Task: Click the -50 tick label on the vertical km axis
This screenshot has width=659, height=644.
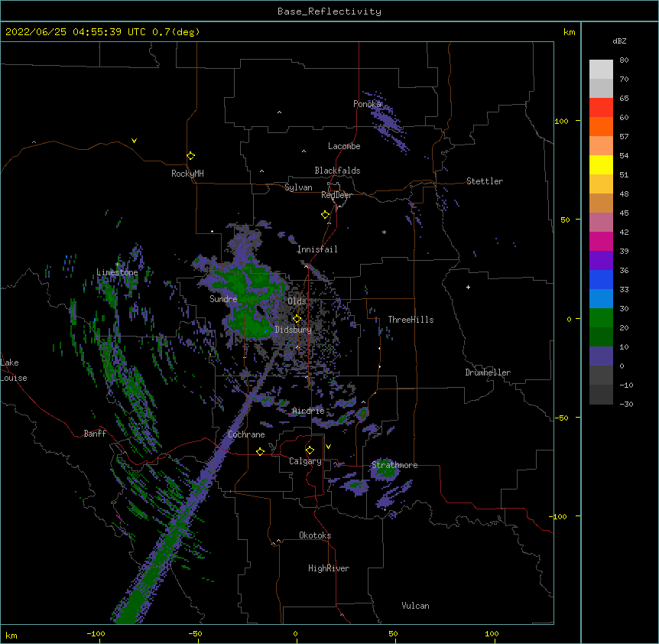Action: click(x=561, y=418)
